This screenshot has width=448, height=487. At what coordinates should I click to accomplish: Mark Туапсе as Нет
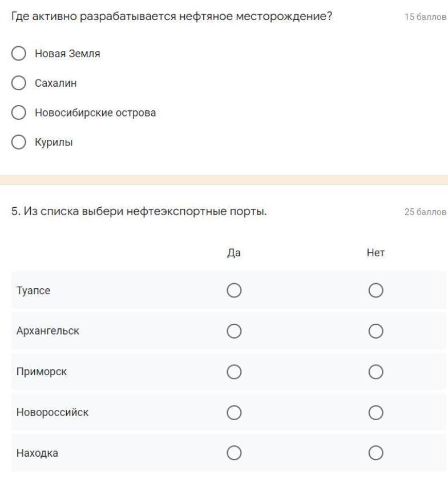point(375,291)
